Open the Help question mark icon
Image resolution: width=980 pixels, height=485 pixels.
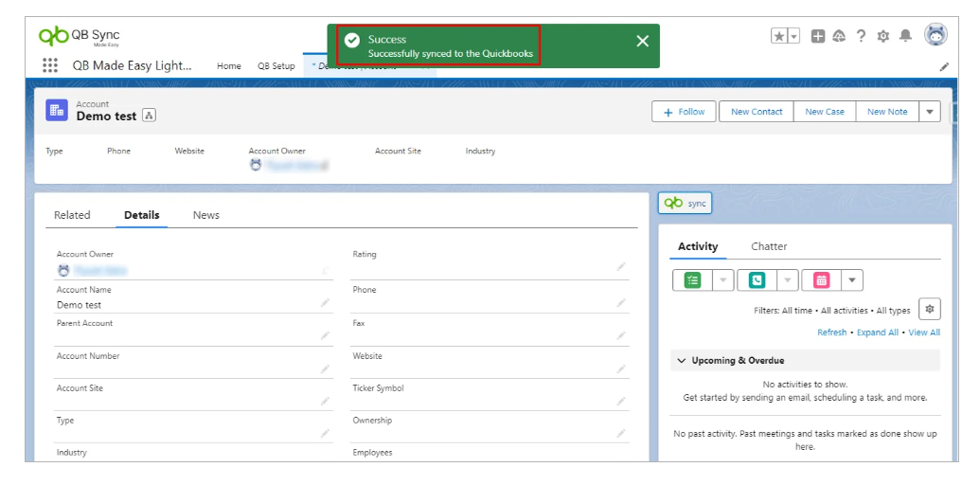tap(861, 36)
